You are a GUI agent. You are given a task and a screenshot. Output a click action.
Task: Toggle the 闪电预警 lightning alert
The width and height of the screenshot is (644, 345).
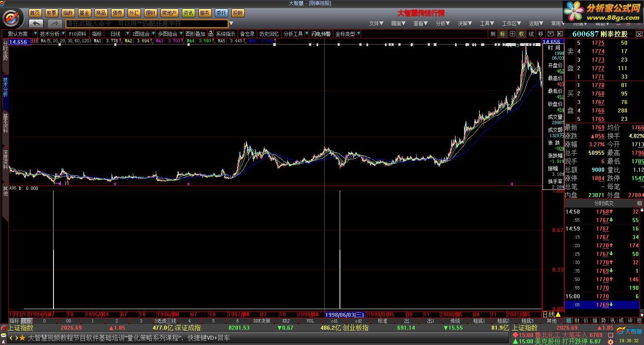pos(321,34)
